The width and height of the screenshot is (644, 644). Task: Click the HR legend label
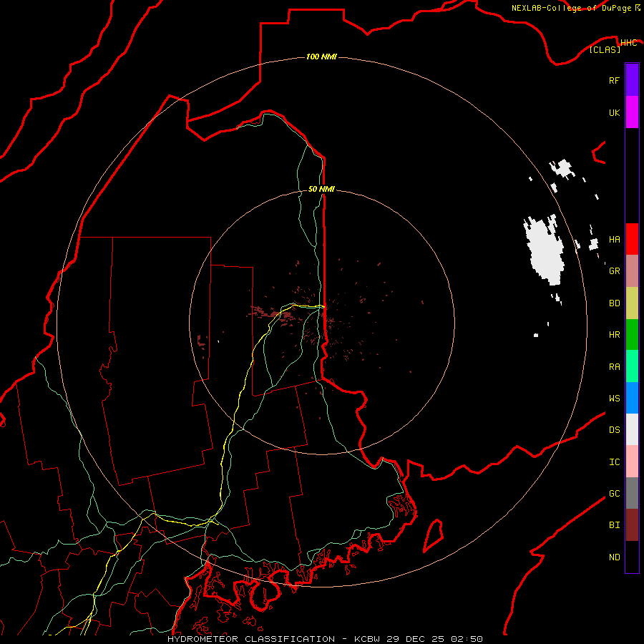pyautogui.click(x=614, y=335)
